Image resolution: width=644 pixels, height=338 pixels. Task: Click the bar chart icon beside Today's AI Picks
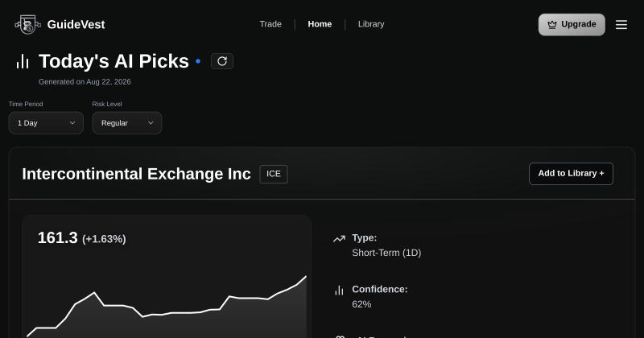[23, 61]
